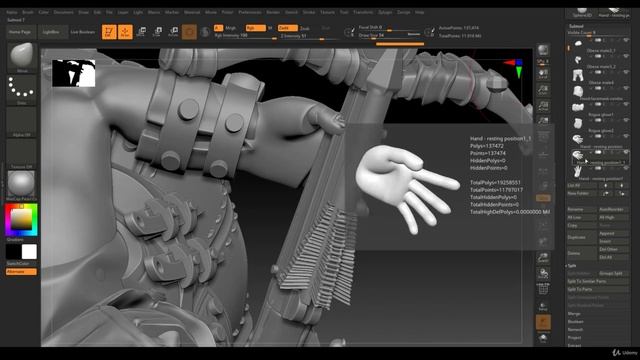Click the BPR render button

click(x=543, y=51)
